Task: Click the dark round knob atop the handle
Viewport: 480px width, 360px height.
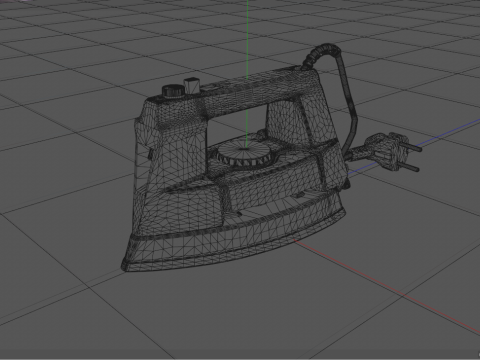Action: [173, 91]
